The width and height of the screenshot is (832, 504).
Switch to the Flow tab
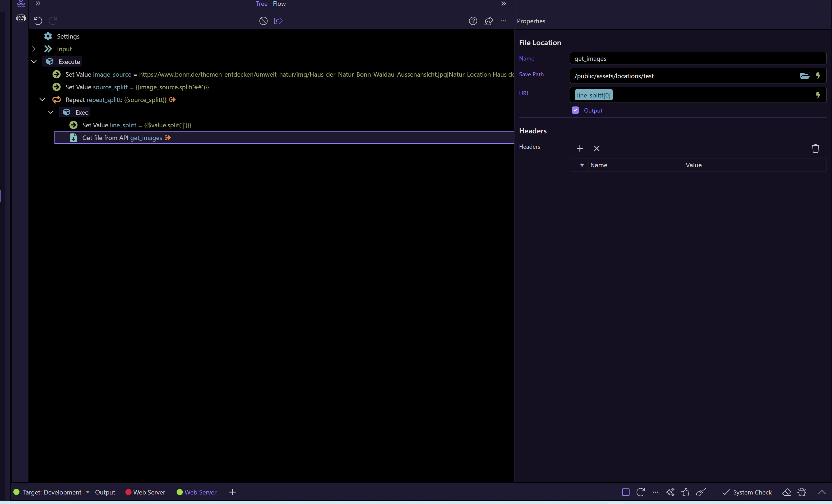click(x=279, y=4)
